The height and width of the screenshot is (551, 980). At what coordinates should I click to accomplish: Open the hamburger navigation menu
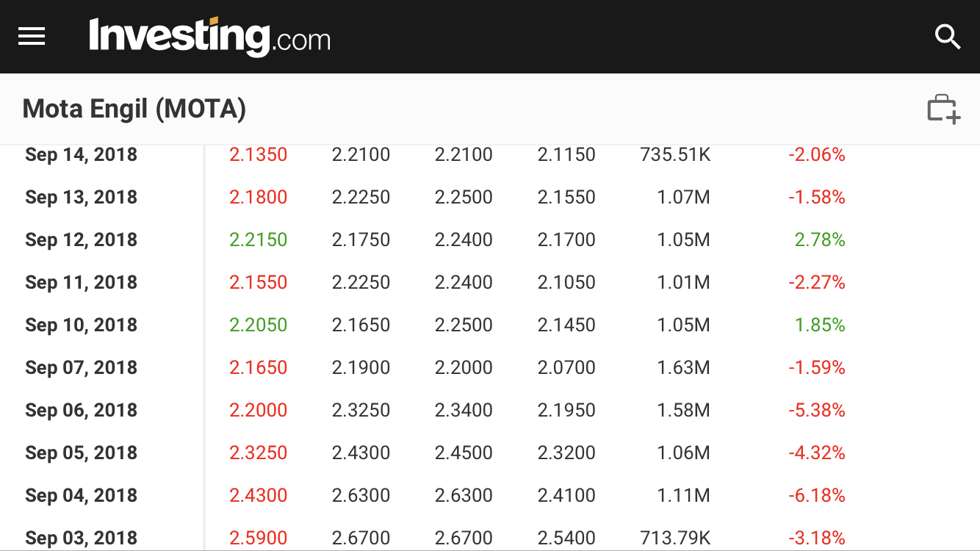(x=32, y=36)
